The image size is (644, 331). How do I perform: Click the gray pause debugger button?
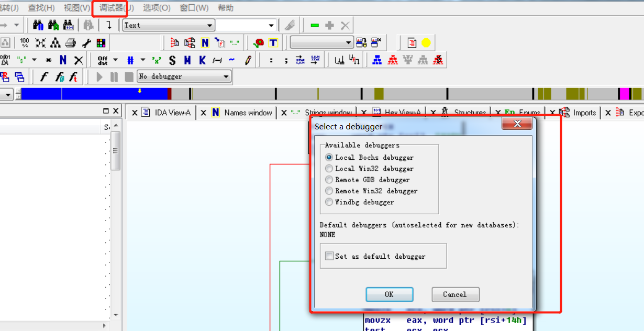click(x=114, y=77)
